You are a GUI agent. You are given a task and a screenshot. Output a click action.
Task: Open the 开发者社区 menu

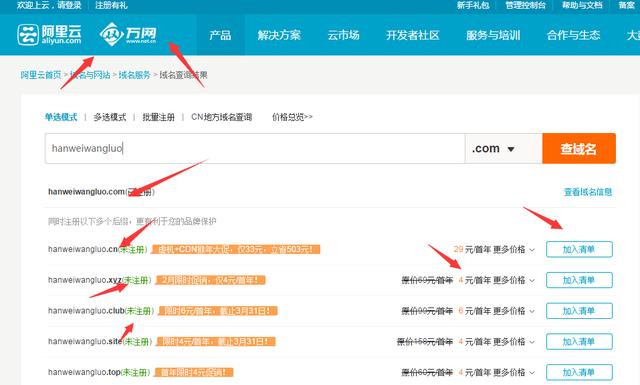tap(413, 35)
